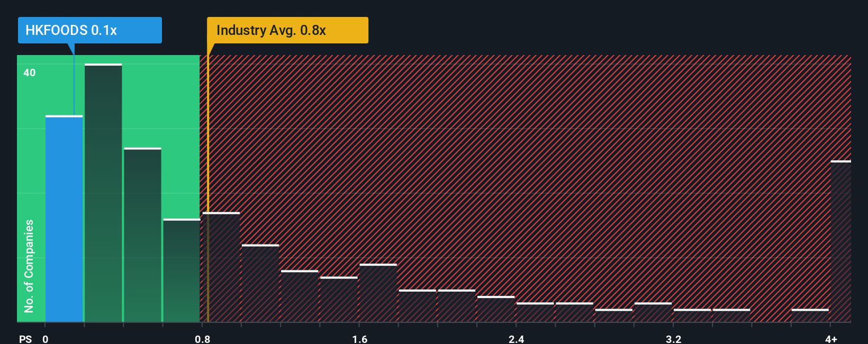Click the first hatched bar right of 0.8

coord(221,267)
